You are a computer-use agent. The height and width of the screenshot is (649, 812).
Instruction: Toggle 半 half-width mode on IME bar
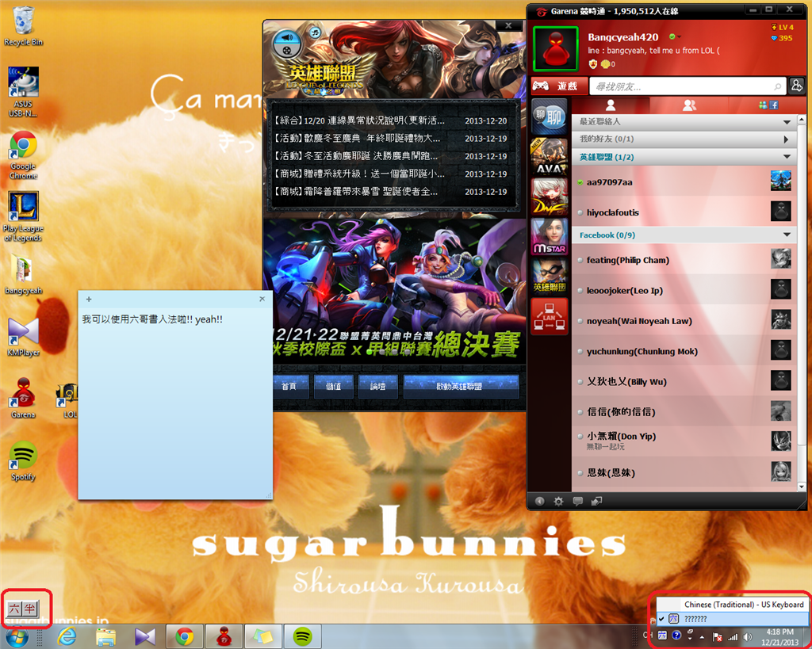(30, 609)
